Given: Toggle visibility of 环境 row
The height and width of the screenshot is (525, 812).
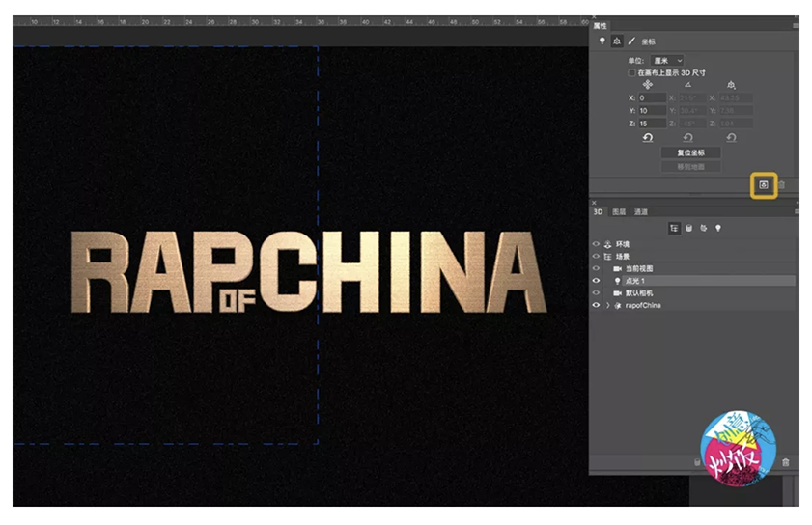Looking at the screenshot, I should tap(596, 244).
